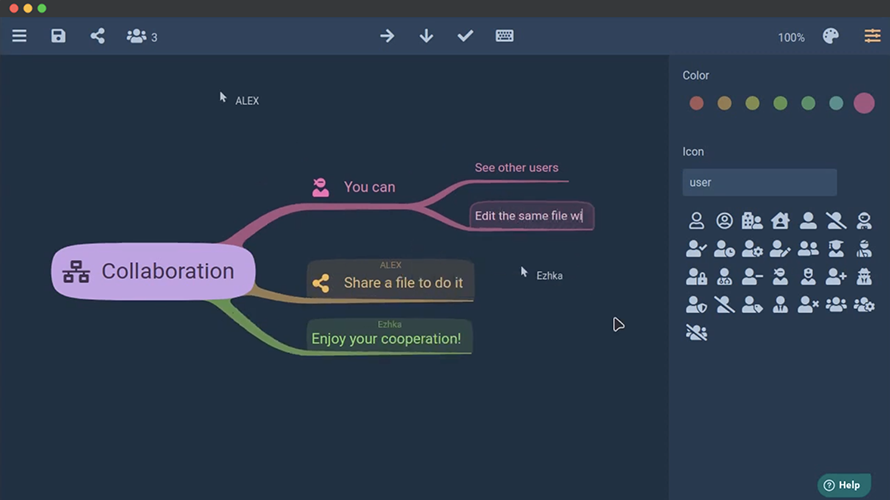Choose the two users friends icon
This screenshot has height=500, width=890.
(x=808, y=249)
